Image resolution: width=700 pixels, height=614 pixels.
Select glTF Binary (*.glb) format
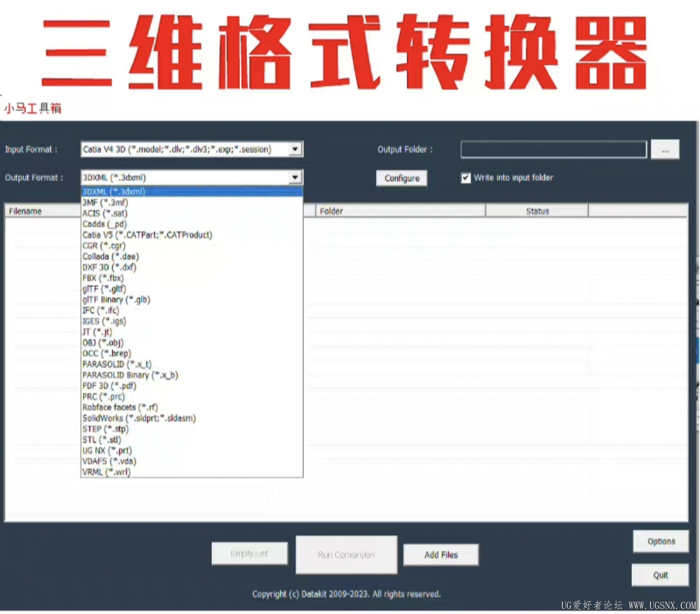[x=191, y=299]
